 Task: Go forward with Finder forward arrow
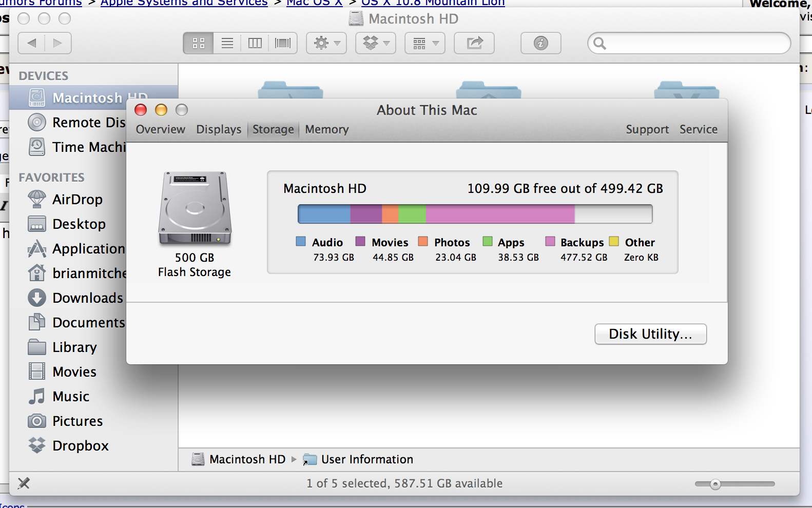[x=58, y=43]
